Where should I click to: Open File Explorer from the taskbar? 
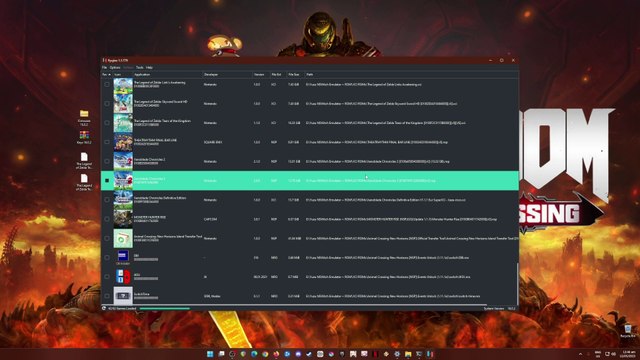(x=408, y=354)
